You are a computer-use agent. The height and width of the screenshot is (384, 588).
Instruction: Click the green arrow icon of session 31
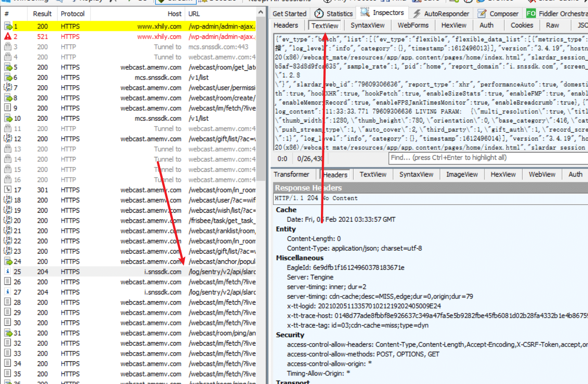8,333
